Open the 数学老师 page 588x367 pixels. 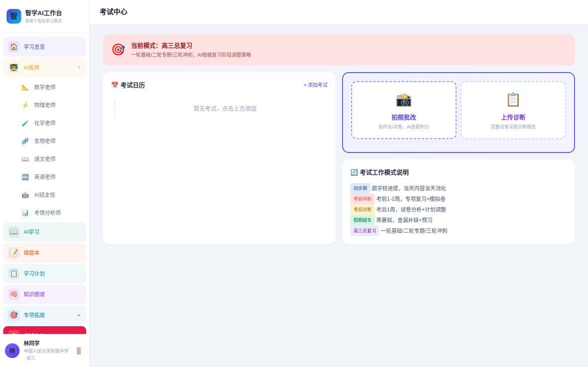[x=45, y=87]
